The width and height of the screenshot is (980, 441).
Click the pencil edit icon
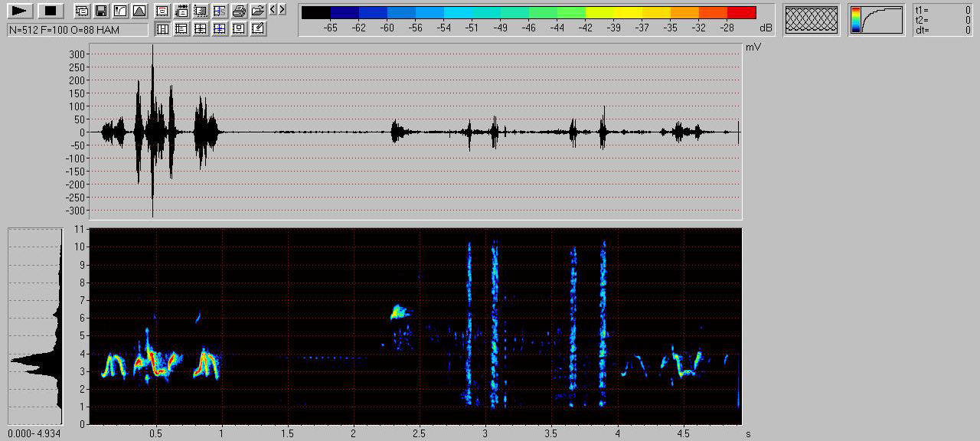coord(258,29)
